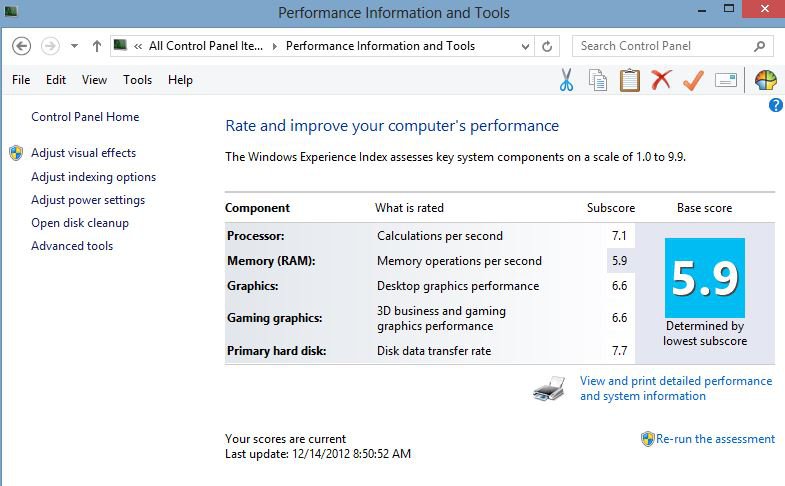
Task: Expand the breadcrumb chevron before All Control Panel Items
Action: pyautogui.click(x=138, y=46)
